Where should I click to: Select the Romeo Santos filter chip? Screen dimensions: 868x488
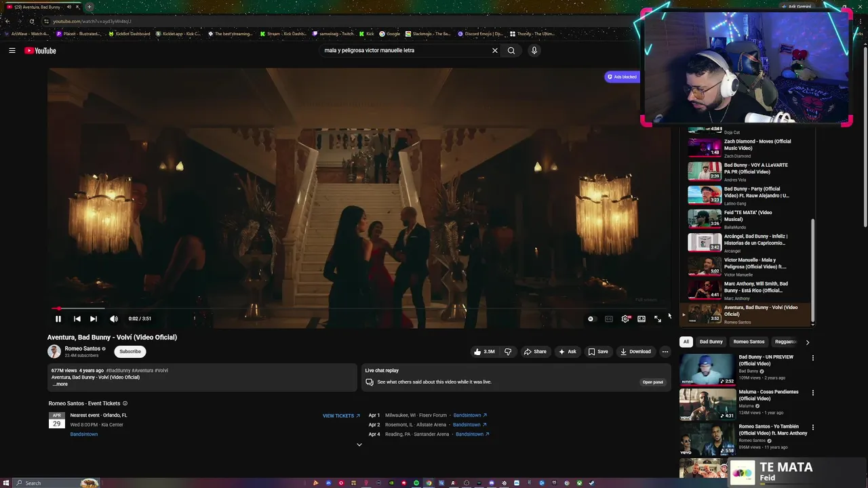[x=749, y=342]
